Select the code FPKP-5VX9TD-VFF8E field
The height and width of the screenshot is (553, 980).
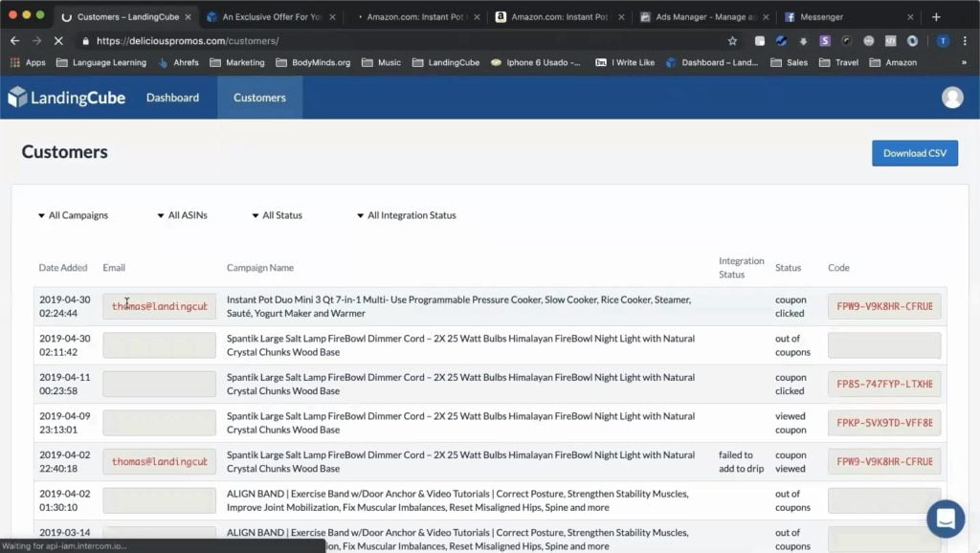coord(884,423)
